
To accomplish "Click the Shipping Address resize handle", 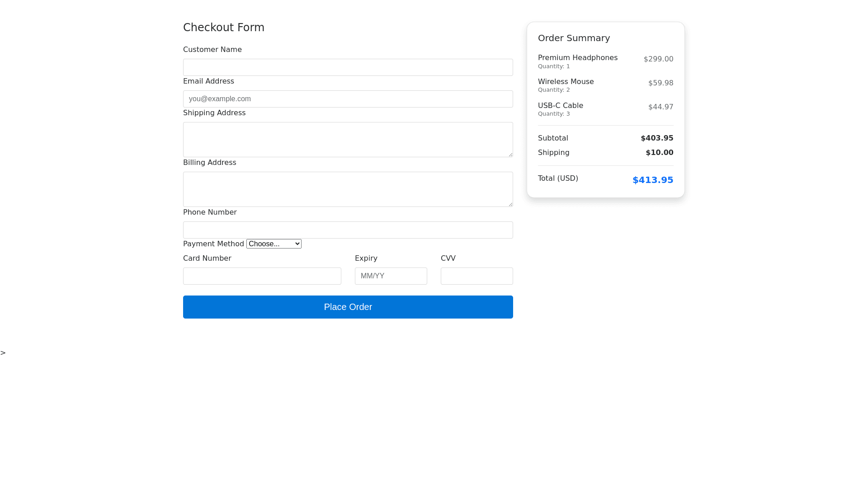I will tap(510, 155).
